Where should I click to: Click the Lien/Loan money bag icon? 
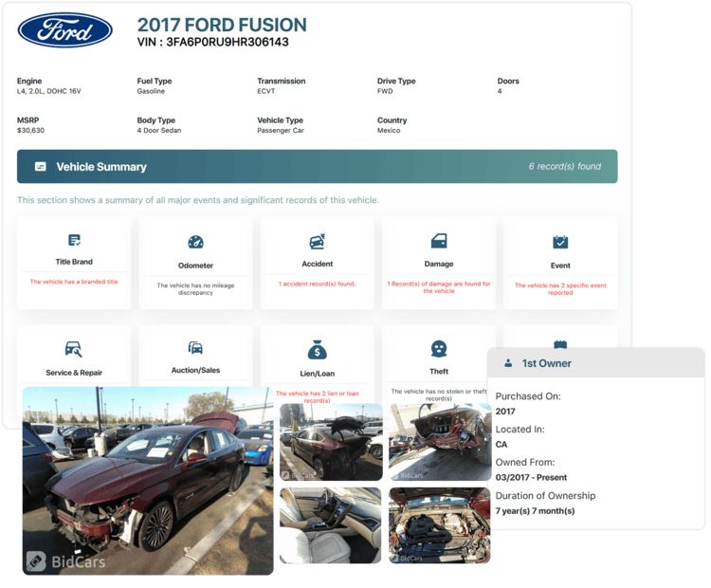pyautogui.click(x=317, y=350)
